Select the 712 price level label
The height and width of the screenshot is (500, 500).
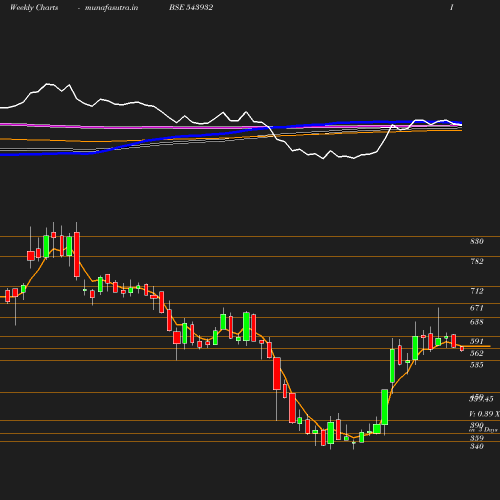477,291
